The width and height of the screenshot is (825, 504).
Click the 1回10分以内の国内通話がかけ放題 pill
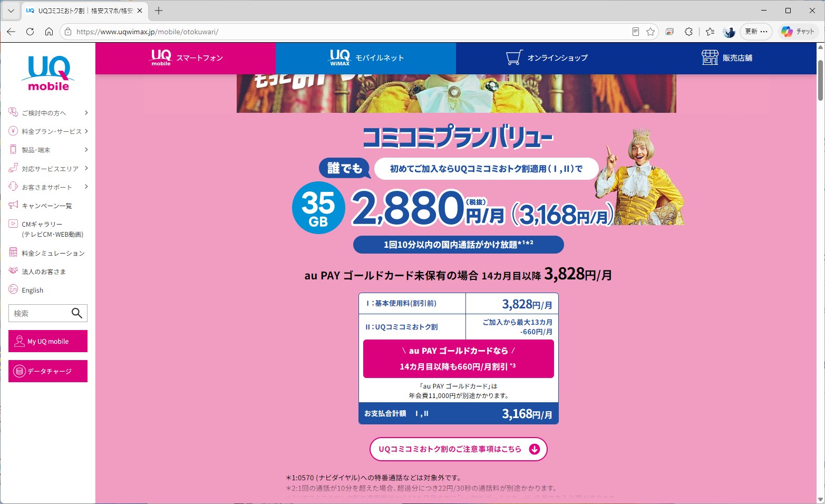coord(459,245)
